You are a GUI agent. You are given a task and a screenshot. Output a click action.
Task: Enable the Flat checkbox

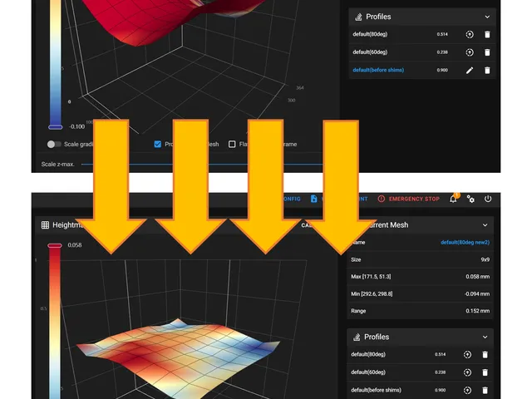(232, 144)
